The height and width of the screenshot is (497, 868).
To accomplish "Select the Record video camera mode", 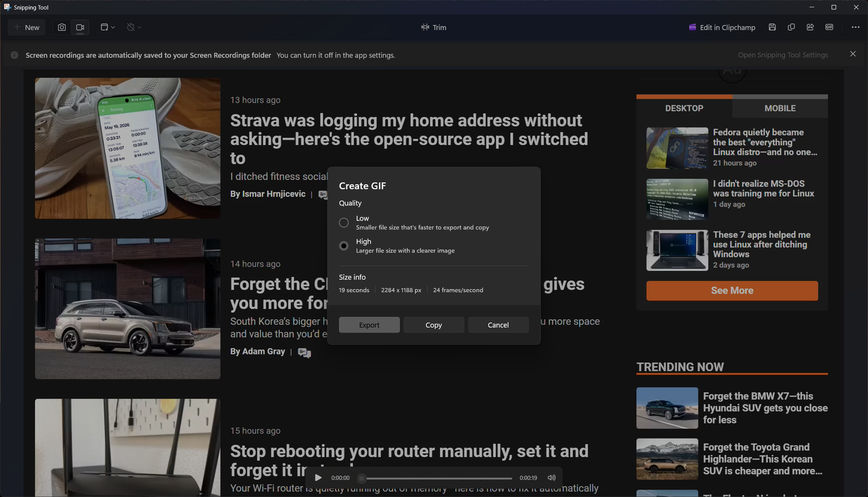I will 80,27.
